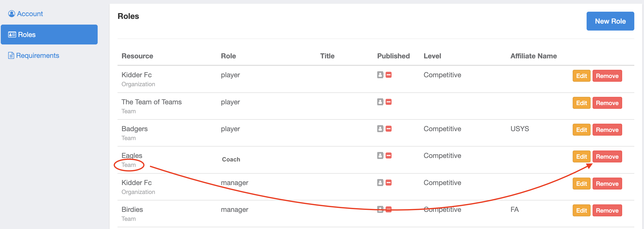This screenshot has height=229, width=644.
Task: Open the Requirements page from the sidebar
Action: 37,55
